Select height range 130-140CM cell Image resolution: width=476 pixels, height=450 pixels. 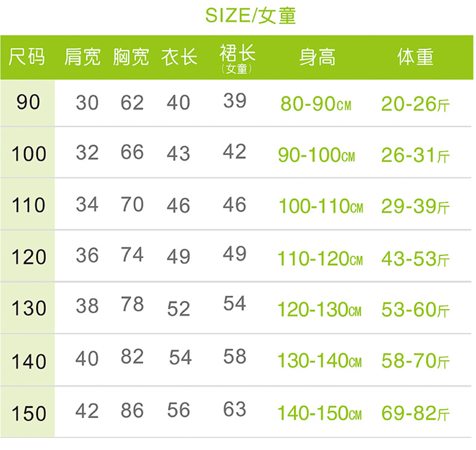319,361
